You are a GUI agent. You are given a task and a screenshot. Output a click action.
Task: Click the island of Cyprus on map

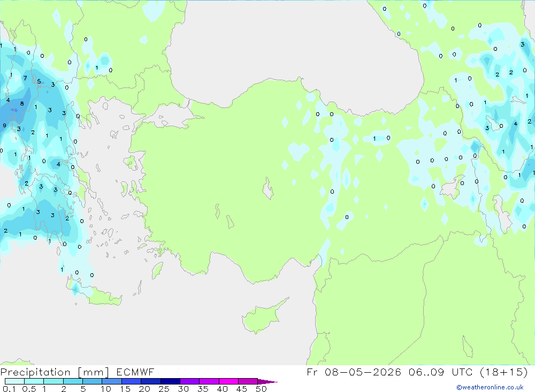[x=264, y=316]
